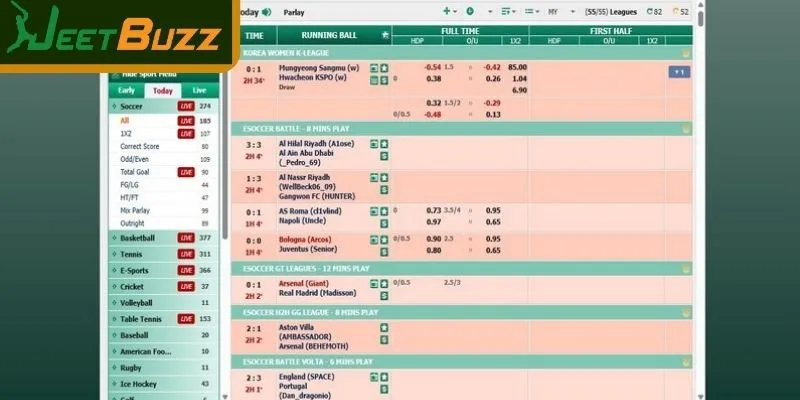Screen dimensions: 800x400
Task: Favorite the Al Nassr Riyadh match star
Action: (x=384, y=178)
